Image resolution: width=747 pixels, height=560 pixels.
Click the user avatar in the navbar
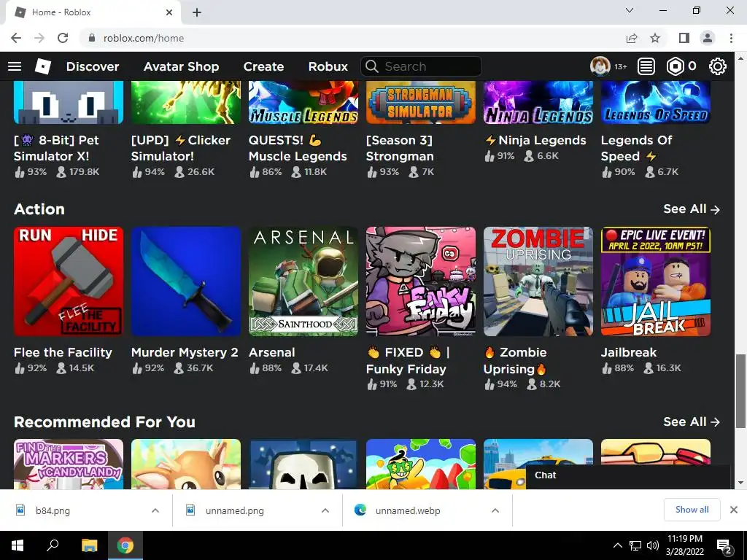click(600, 66)
